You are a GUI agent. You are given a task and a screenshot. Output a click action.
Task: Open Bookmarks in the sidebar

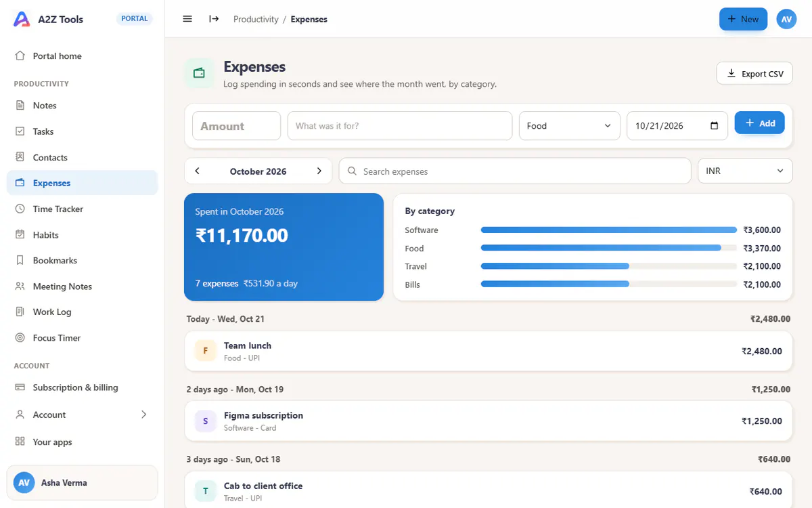pos(82,261)
